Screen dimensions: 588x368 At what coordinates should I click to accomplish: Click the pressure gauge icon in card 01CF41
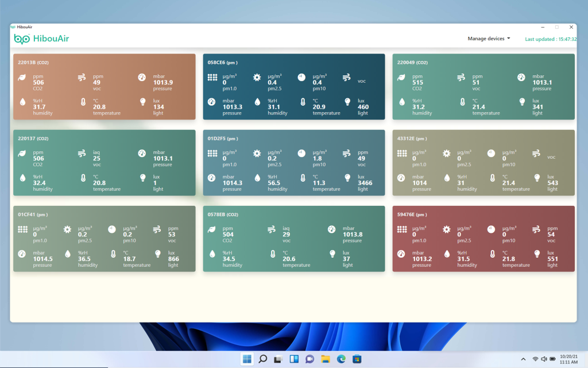tap(22, 254)
